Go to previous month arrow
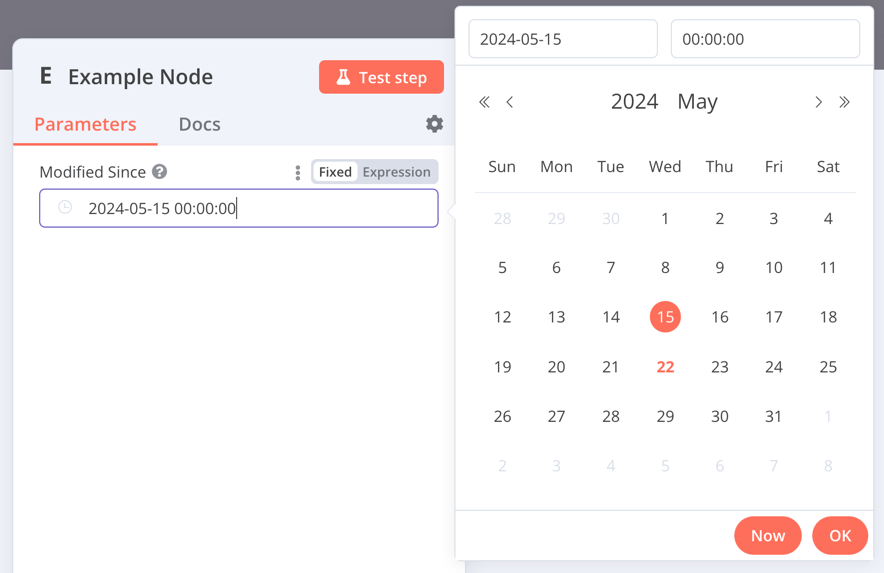Viewport: 884px width, 573px height. tap(510, 102)
